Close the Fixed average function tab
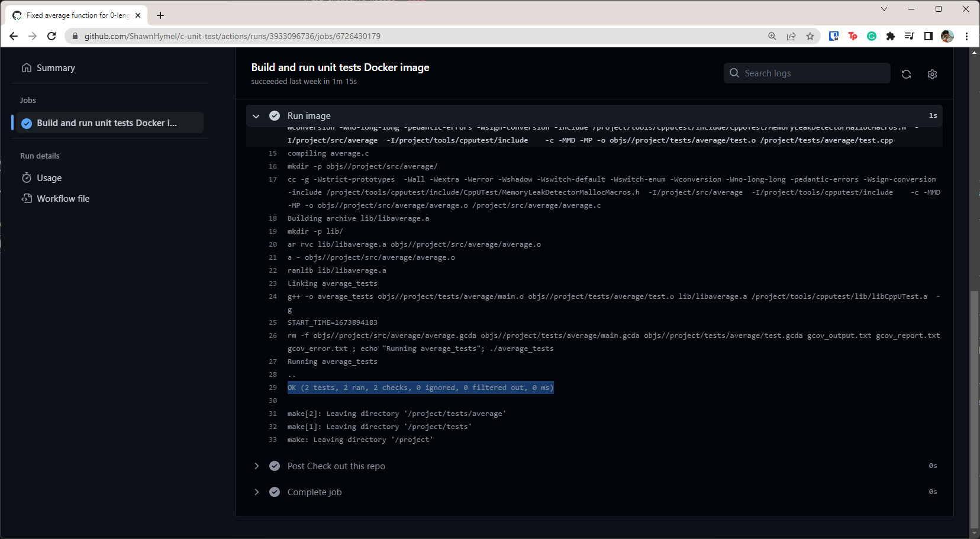Viewport: 980px width, 539px height. click(138, 15)
